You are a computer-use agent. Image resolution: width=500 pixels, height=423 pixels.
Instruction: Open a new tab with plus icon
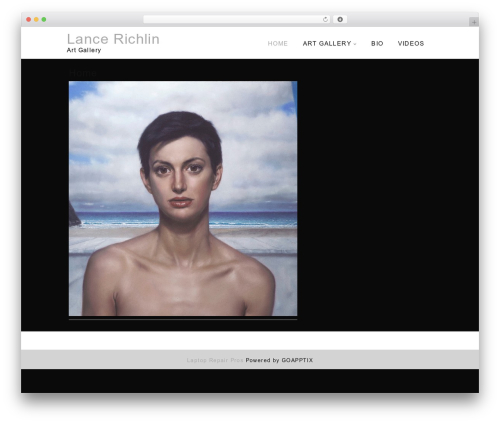[x=474, y=22]
